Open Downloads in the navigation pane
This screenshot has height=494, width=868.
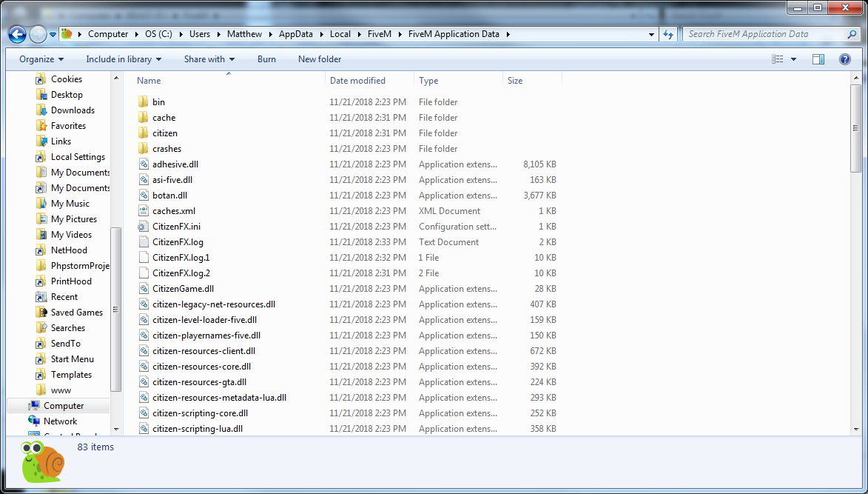[73, 110]
